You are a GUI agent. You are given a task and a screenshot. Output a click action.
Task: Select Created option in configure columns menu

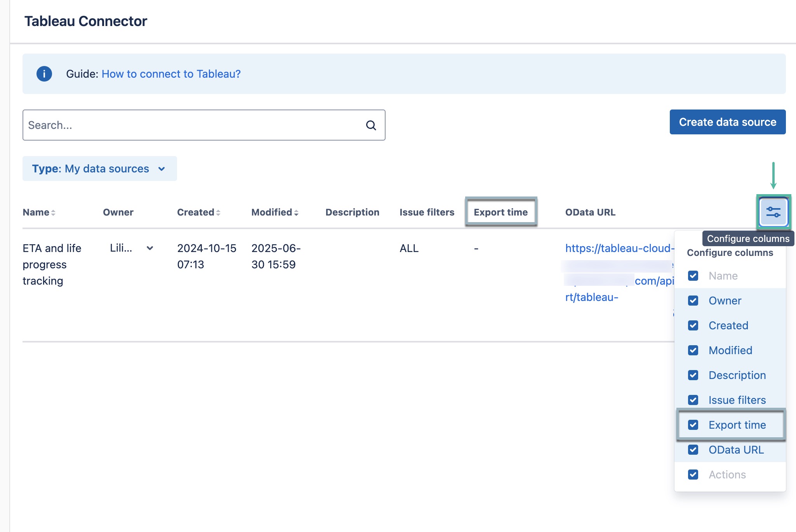pos(728,325)
